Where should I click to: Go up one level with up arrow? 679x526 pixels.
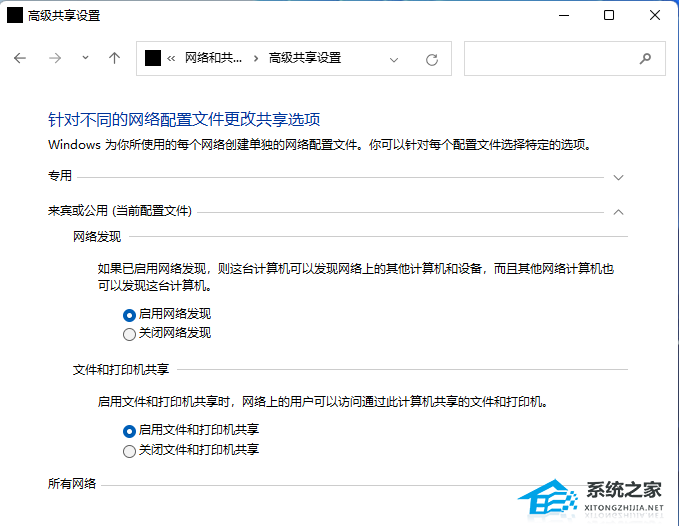coord(114,58)
